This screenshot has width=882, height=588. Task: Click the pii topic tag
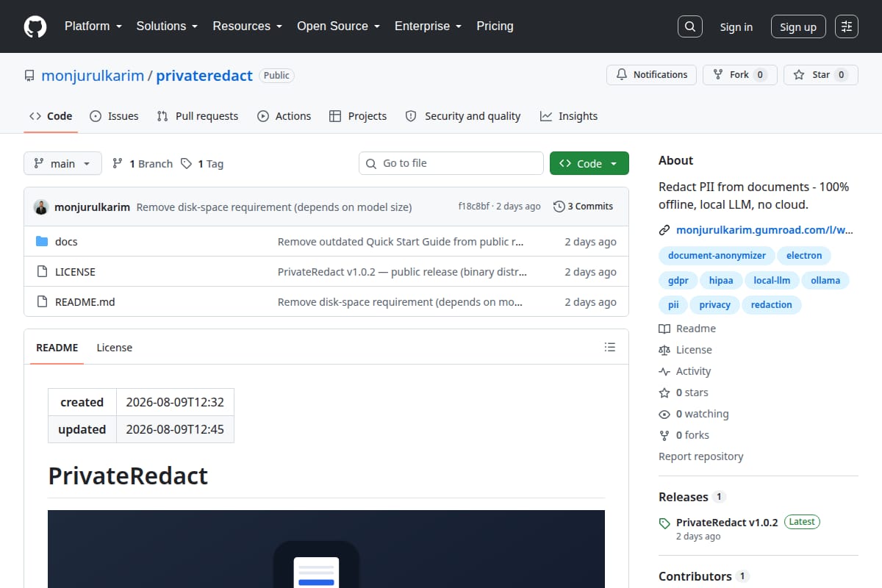point(673,304)
